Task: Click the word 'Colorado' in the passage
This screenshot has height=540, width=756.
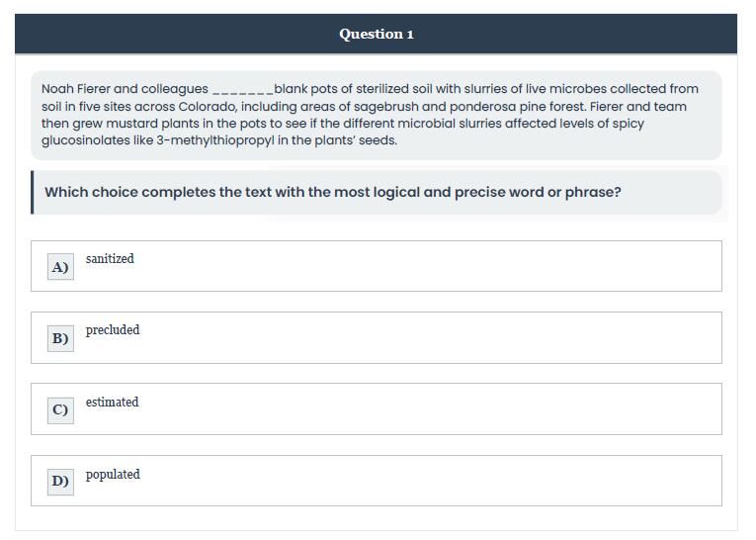Action: [x=208, y=106]
